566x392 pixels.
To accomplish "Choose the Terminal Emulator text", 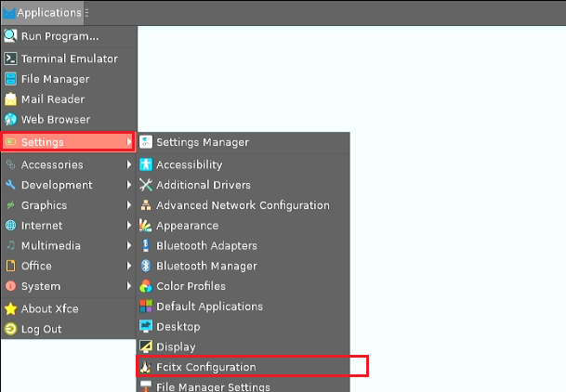I will 70,59.
